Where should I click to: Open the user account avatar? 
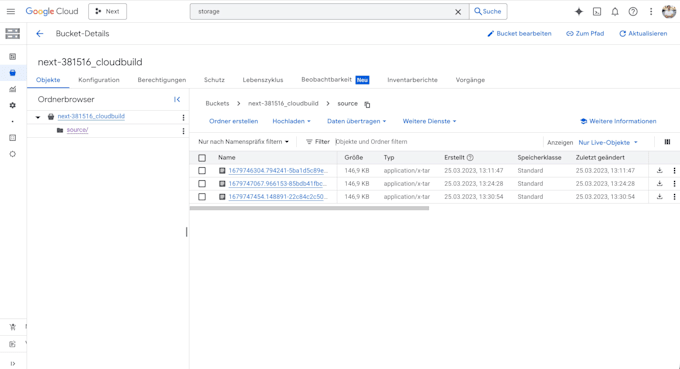pos(669,12)
